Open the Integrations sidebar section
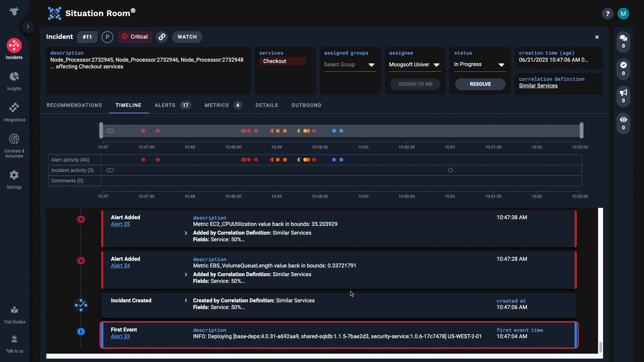 click(x=14, y=112)
